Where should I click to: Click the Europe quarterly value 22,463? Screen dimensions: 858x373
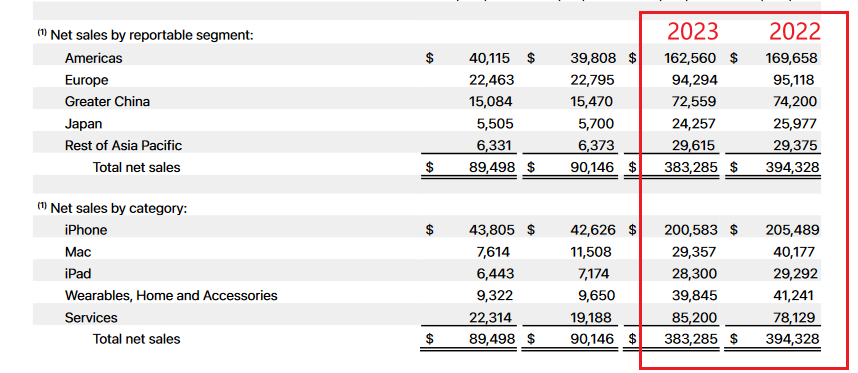pos(491,80)
